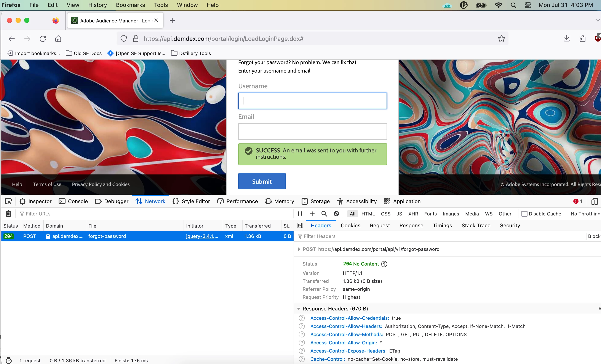Image resolution: width=601 pixels, height=364 pixels.
Task: Click into the Email input field
Action: point(312,131)
